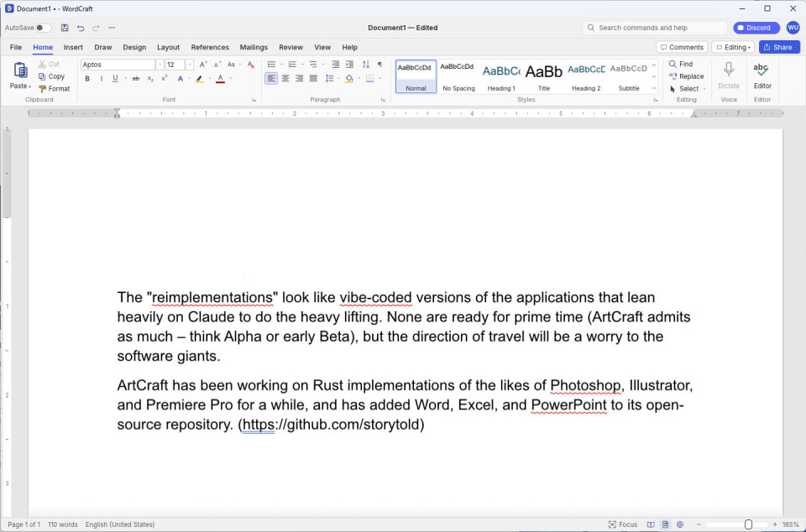806x532 pixels.
Task: Apply subscript formatting
Action: pyautogui.click(x=150, y=79)
